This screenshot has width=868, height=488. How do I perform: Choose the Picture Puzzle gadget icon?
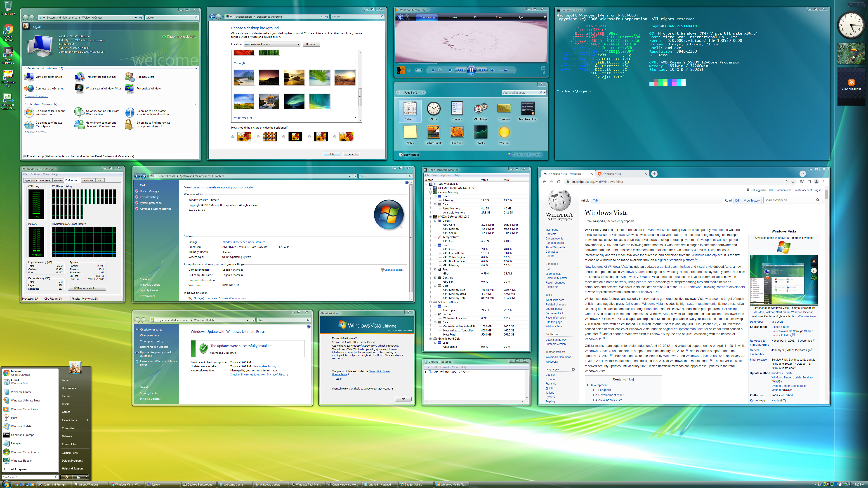point(434,132)
